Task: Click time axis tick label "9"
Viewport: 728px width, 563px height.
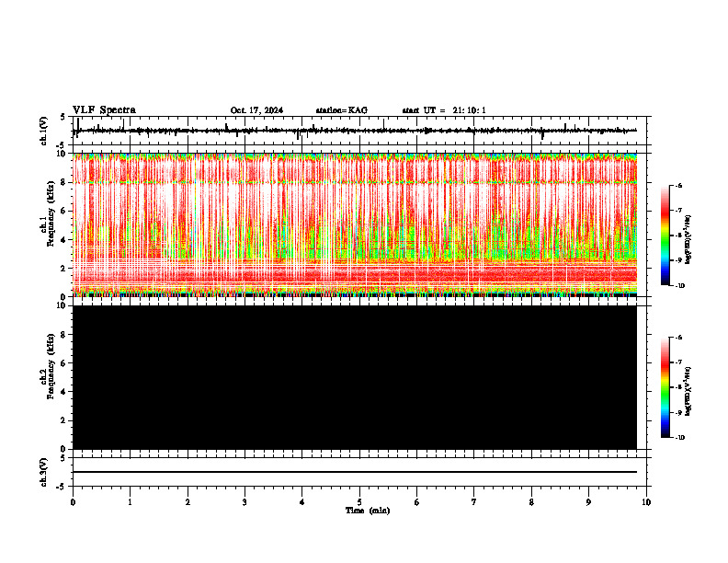Action: (x=588, y=502)
